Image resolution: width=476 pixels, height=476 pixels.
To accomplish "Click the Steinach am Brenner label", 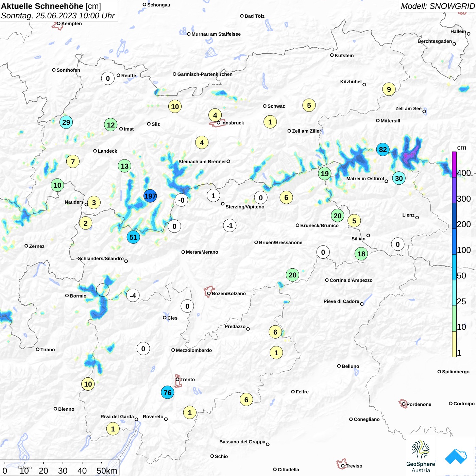I will [202, 161].
